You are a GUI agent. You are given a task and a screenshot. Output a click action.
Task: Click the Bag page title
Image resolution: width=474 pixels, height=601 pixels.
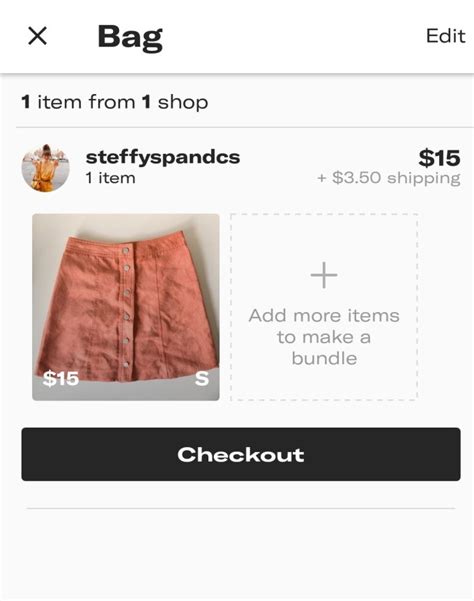[130, 37]
